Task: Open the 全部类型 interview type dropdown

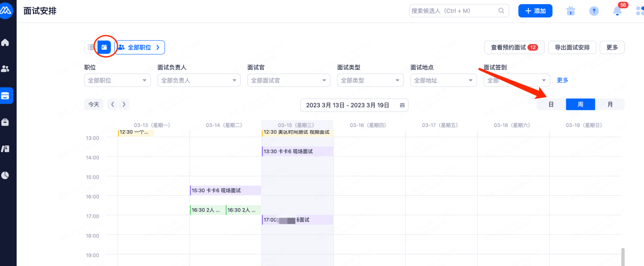Action: [370, 81]
